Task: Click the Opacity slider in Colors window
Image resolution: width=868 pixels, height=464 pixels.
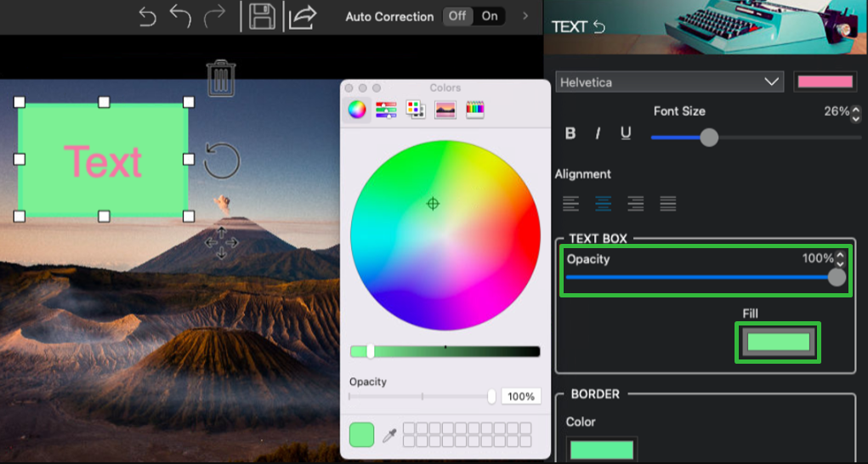Action: click(x=423, y=396)
